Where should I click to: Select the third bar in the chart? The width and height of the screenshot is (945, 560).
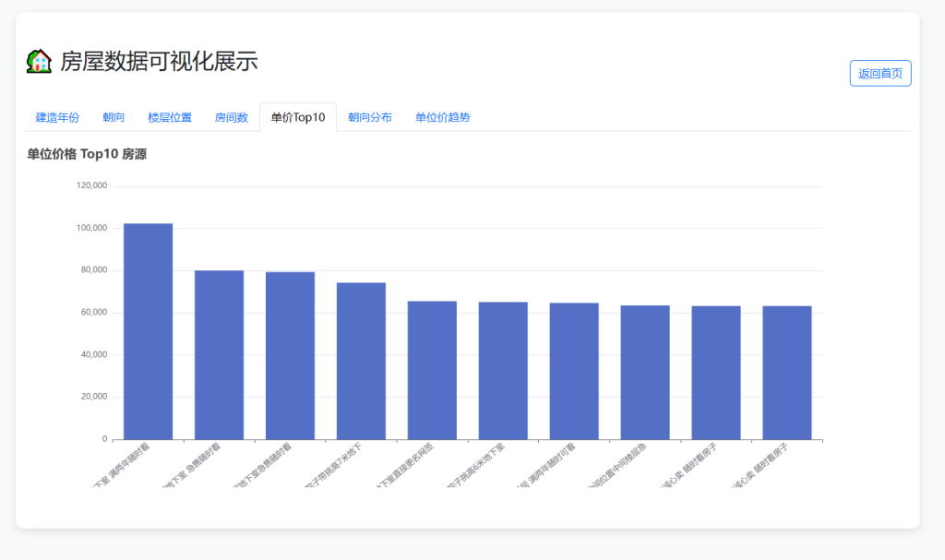[x=290, y=355]
